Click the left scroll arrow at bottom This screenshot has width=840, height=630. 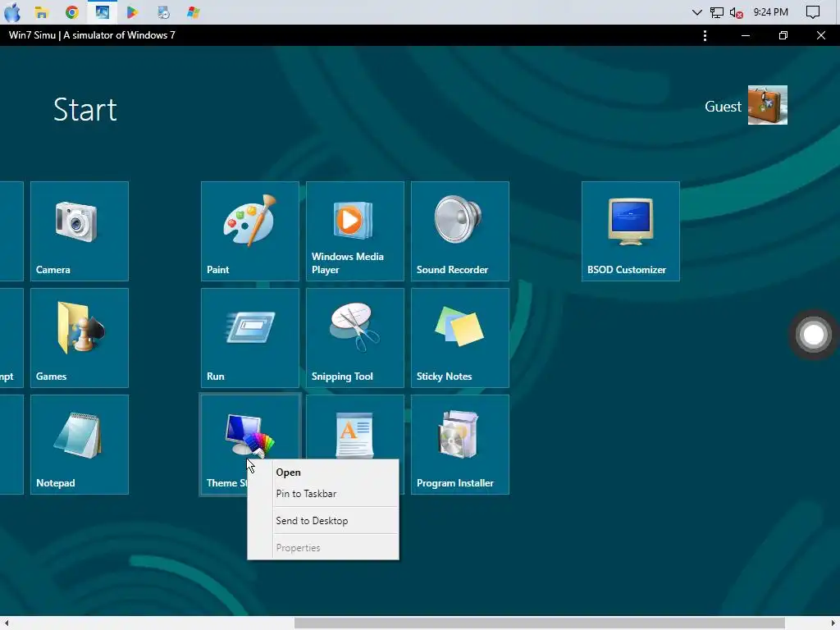tap(7, 623)
